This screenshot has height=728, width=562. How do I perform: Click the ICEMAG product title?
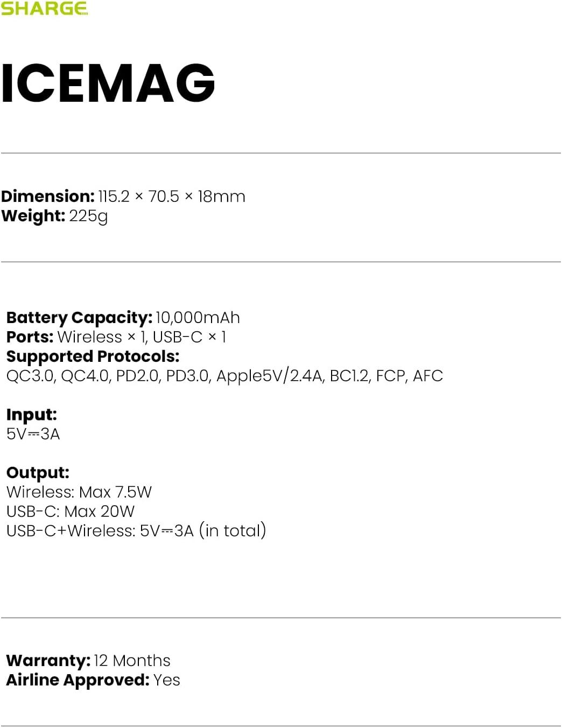(108, 83)
